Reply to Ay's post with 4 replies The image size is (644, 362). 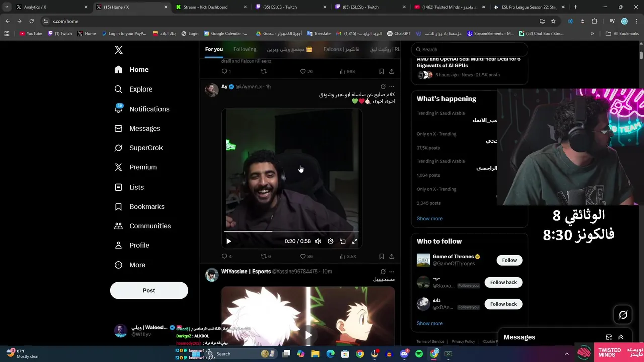pyautogui.click(x=226, y=256)
